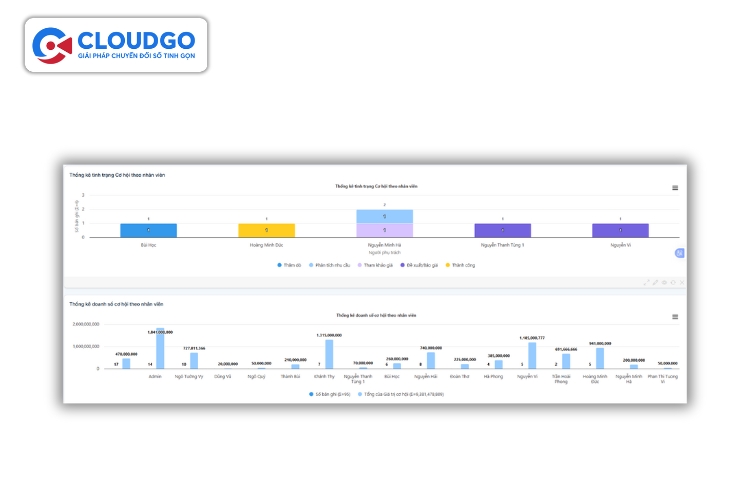Open the hamburger menu of the revenue chart
The image size is (750, 500).
675,317
